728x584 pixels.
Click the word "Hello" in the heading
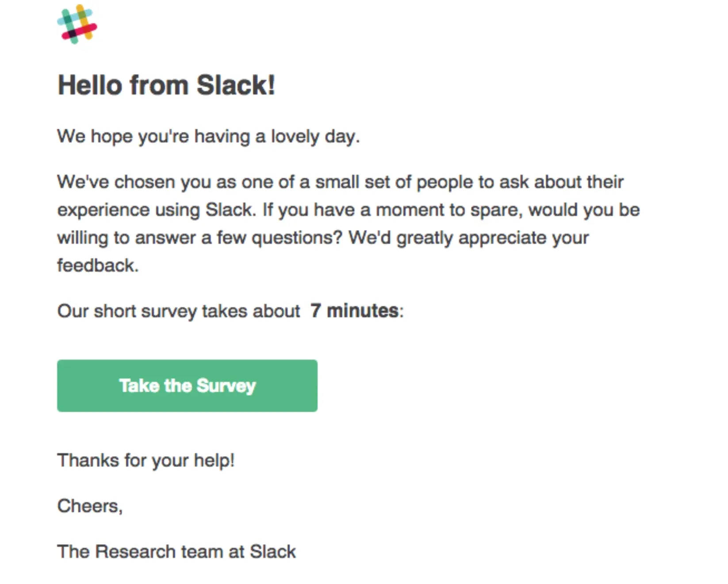tap(90, 85)
